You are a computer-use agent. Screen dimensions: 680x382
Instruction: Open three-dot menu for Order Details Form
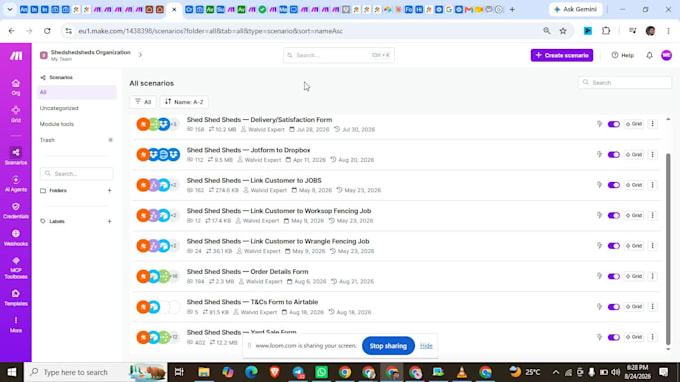tap(652, 276)
